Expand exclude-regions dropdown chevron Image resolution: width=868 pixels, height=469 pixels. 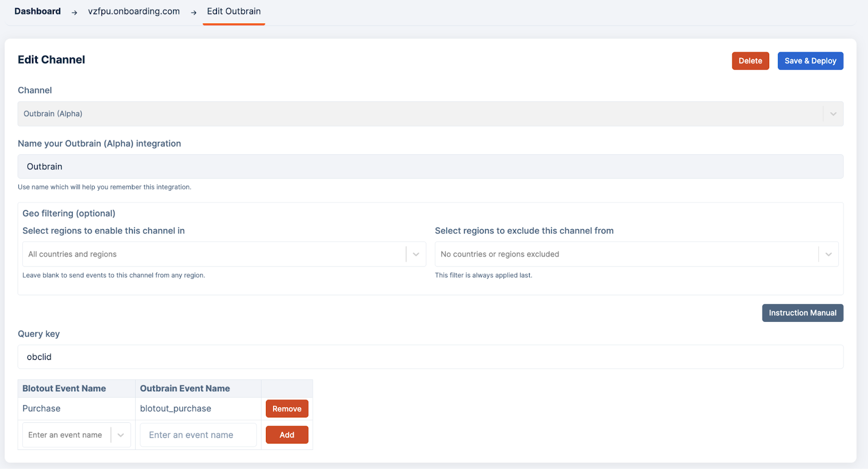pos(828,254)
